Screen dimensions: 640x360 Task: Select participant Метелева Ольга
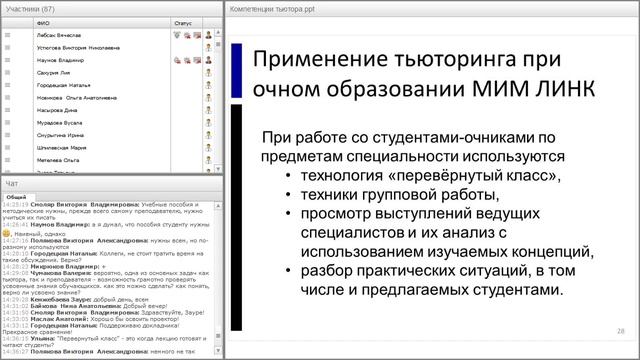coord(58,160)
